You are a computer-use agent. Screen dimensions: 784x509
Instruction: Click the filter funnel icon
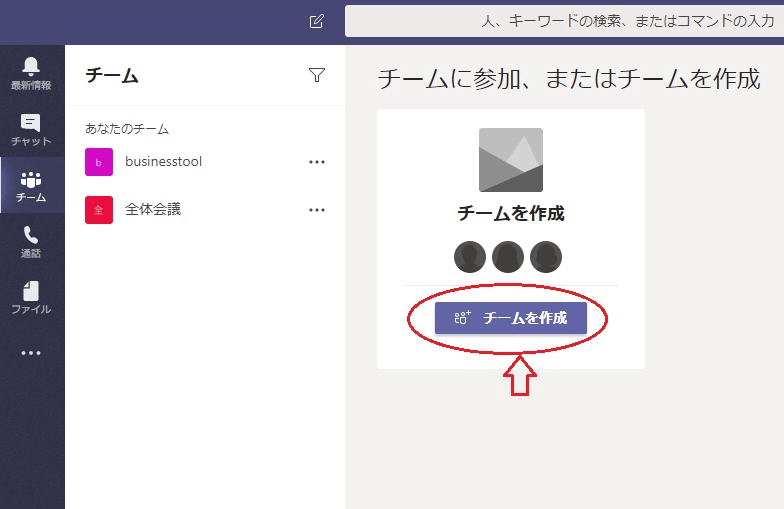tap(317, 75)
